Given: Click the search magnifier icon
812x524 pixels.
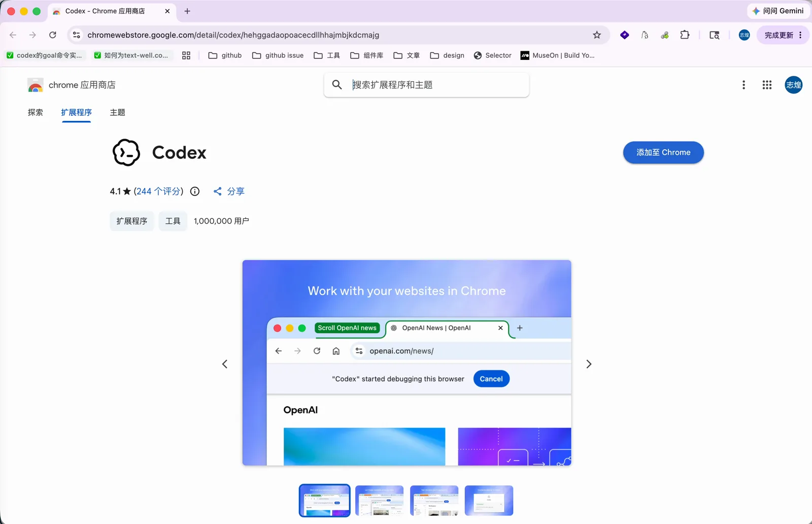Looking at the screenshot, I should coord(337,85).
